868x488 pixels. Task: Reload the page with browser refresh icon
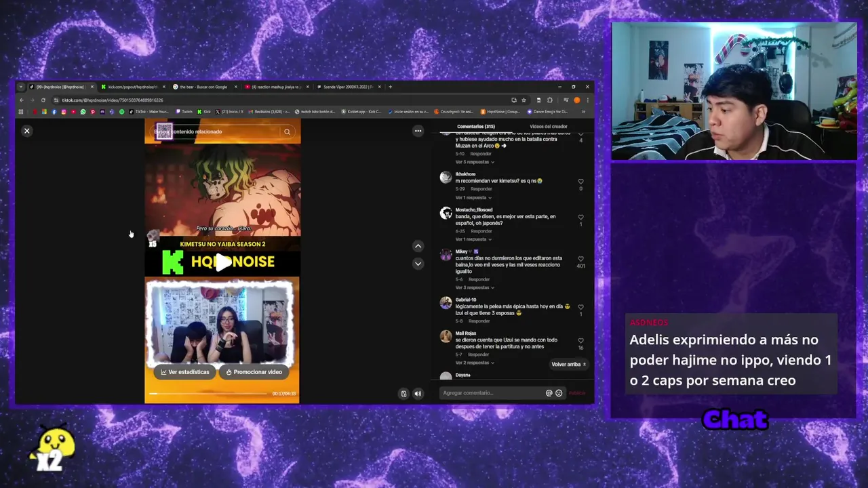point(43,100)
